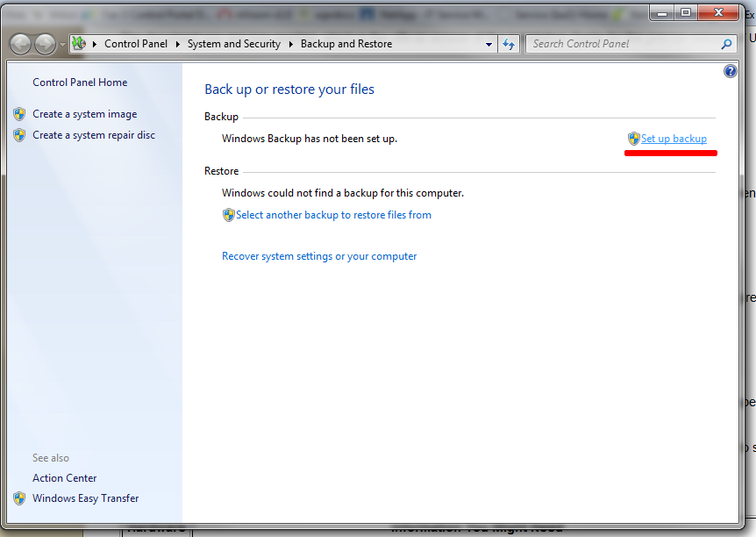The image size is (756, 537).
Task: Click the forward navigation arrow
Action: (x=42, y=43)
